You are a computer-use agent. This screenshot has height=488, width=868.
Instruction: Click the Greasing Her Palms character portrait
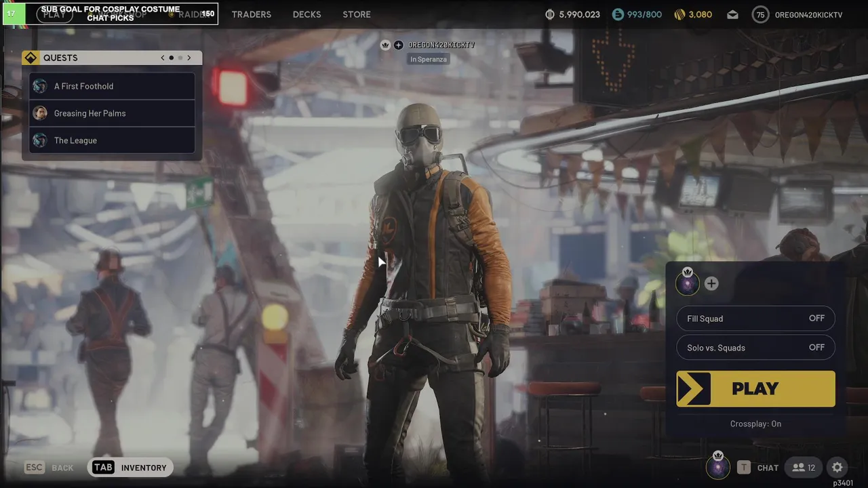point(40,113)
